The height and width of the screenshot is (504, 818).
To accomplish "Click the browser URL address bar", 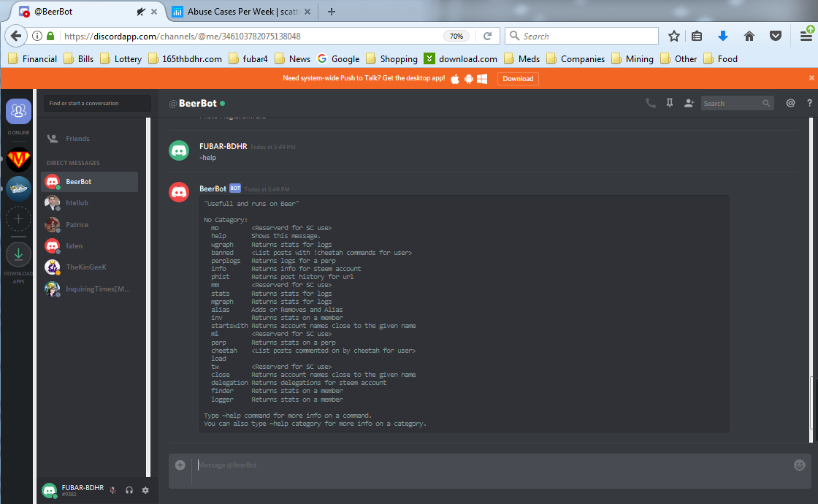I will click(x=251, y=36).
